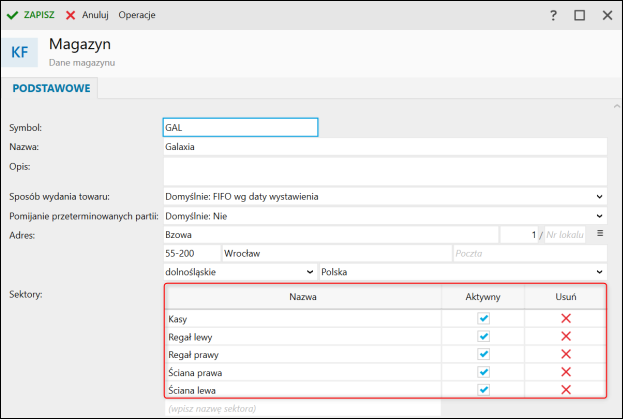
Task: Toggle Aktywny checkbox for Regał prawy
Action: pyautogui.click(x=484, y=354)
